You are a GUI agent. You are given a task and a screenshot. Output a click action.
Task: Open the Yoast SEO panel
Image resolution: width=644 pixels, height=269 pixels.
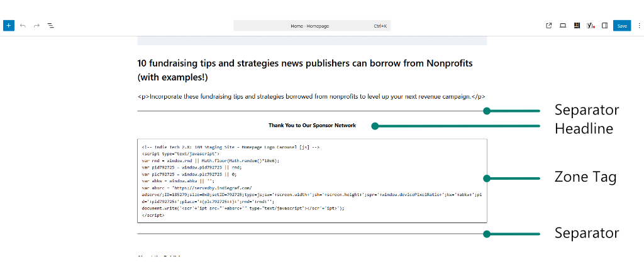(591, 26)
